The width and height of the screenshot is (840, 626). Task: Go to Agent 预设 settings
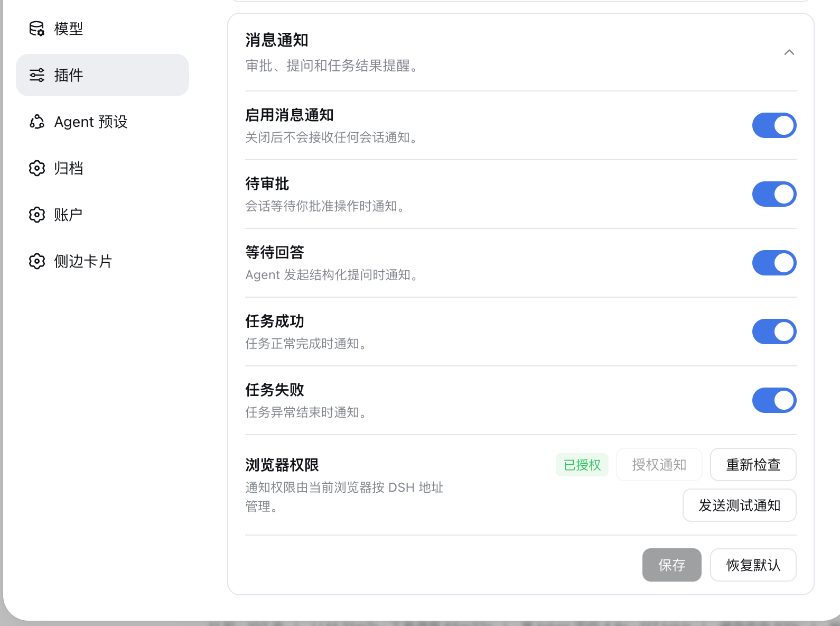[102, 122]
